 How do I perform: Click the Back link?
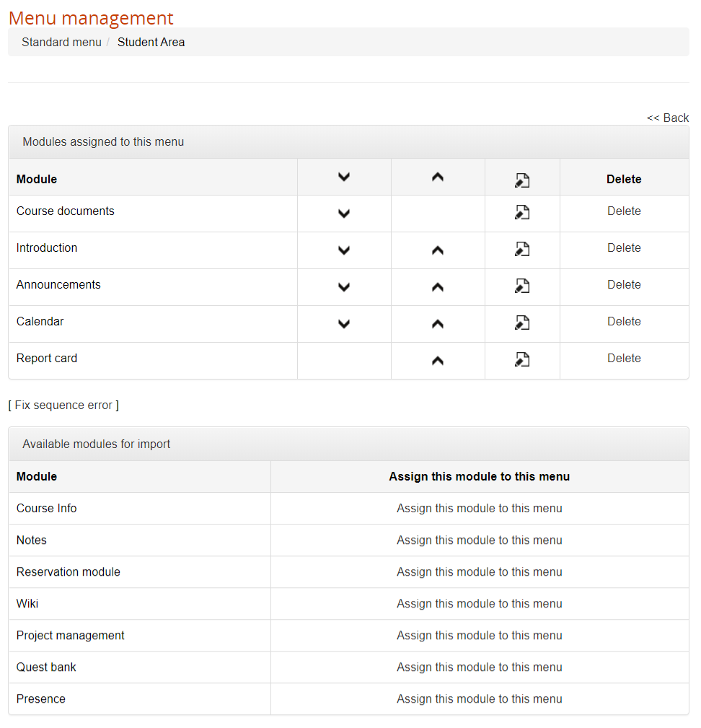point(668,118)
